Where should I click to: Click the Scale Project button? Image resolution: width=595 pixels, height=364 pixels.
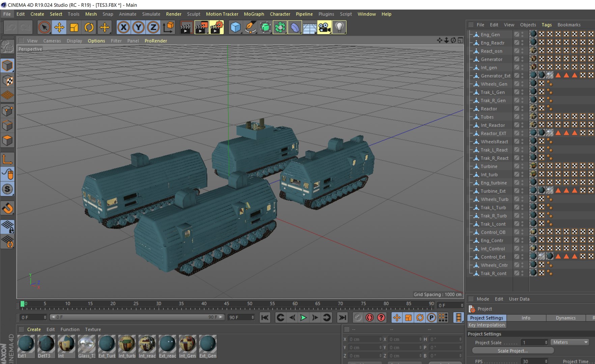[x=513, y=351]
